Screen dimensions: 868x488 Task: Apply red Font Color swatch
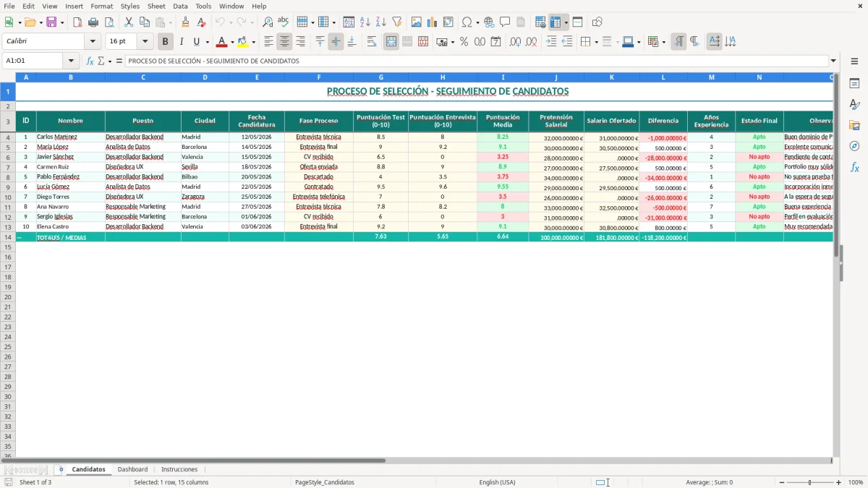pyautogui.click(x=222, y=42)
